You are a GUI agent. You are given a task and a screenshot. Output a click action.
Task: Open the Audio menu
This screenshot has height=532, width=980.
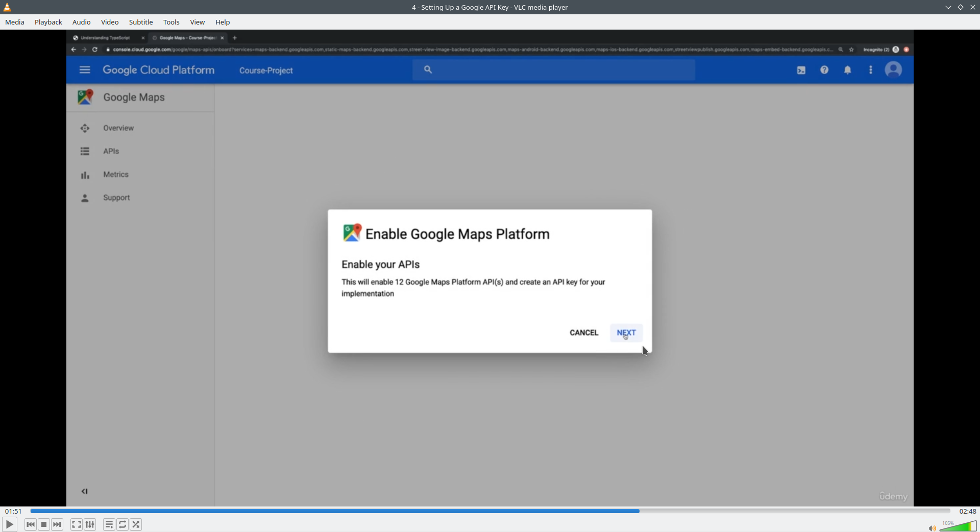[x=82, y=22]
